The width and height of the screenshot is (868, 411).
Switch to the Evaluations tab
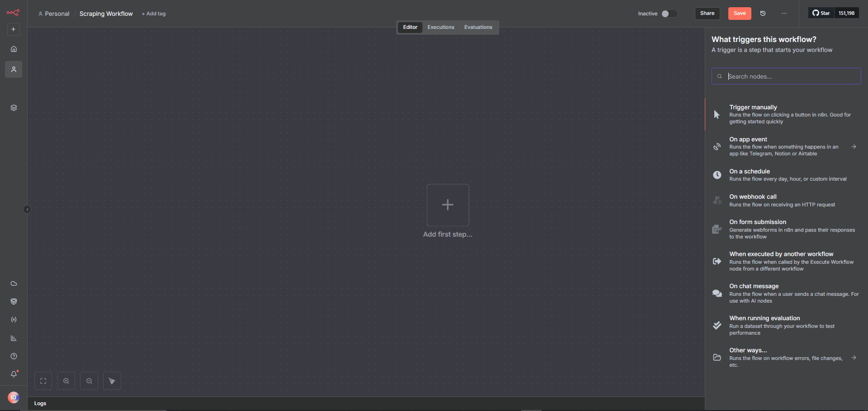[478, 28]
